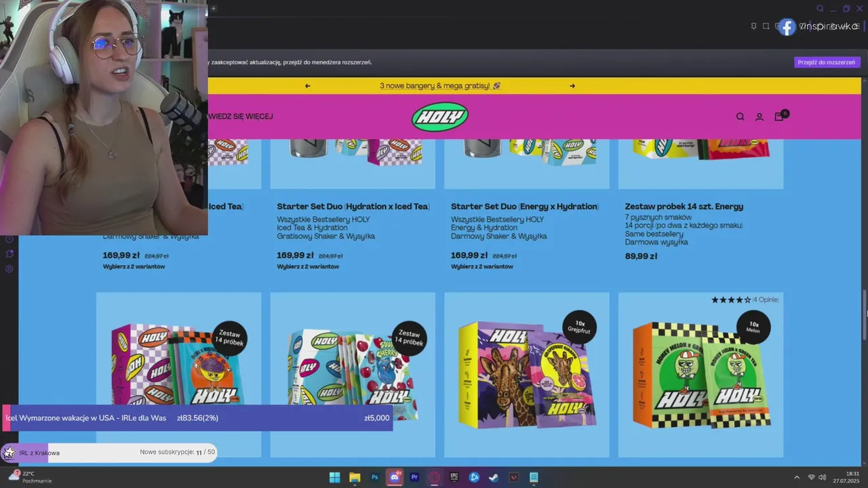This screenshot has width=868, height=488.
Task: Go to previous announcement banner arrow
Action: click(x=308, y=86)
